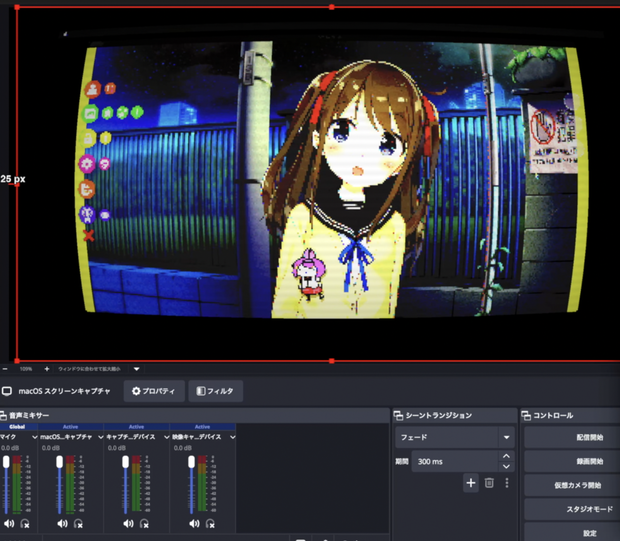Click the 音声ミキサー panel title
Screen dimensions: 620x541
29,415
